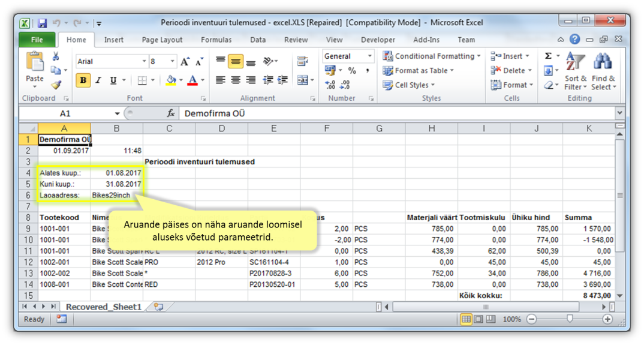Image resolution: width=644 pixels, height=345 pixels.
Task: Toggle Italic formatting
Action: [98, 80]
